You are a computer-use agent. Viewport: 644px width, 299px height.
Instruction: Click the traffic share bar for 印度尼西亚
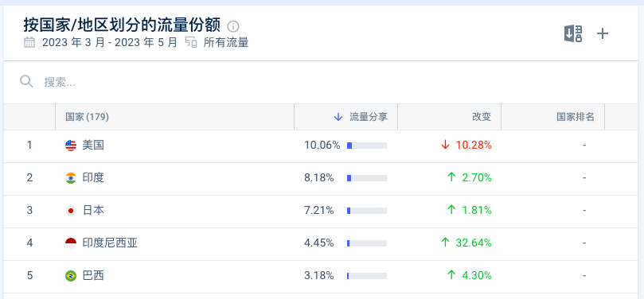pyautogui.click(x=367, y=243)
